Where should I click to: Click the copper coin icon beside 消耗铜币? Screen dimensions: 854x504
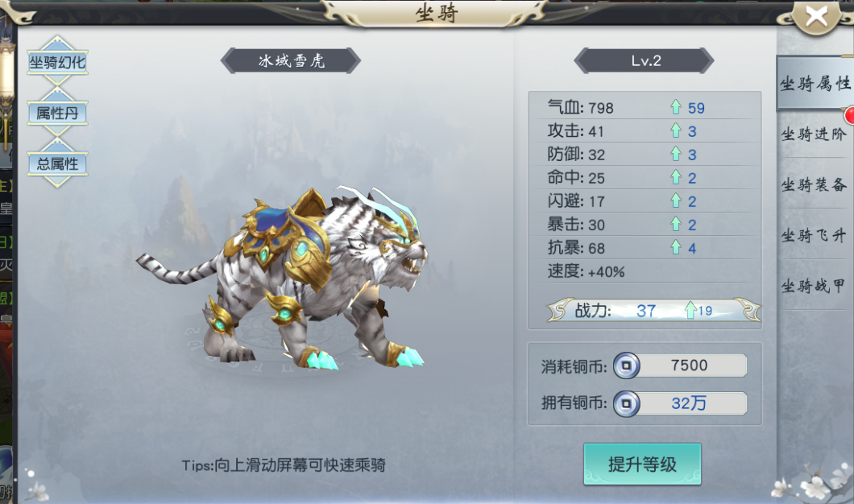click(x=626, y=366)
